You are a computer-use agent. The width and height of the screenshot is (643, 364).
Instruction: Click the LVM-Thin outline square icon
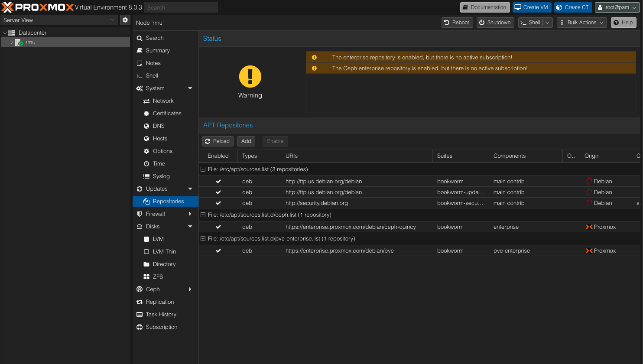pyautogui.click(x=146, y=252)
